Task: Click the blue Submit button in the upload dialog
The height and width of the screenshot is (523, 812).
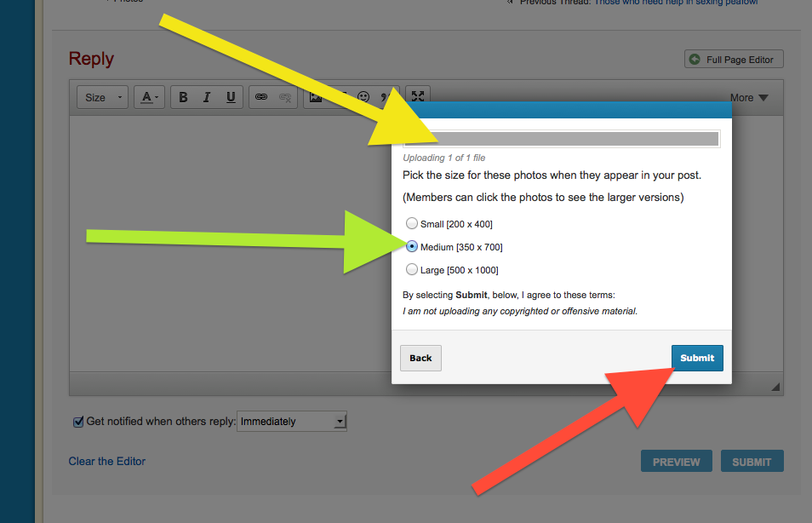Action: [x=697, y=359]
